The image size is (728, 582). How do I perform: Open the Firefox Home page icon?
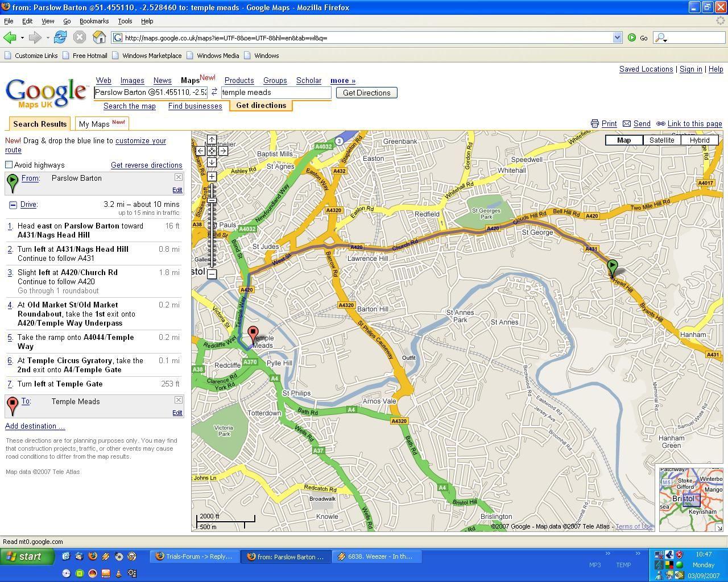[x=99, y=38]
